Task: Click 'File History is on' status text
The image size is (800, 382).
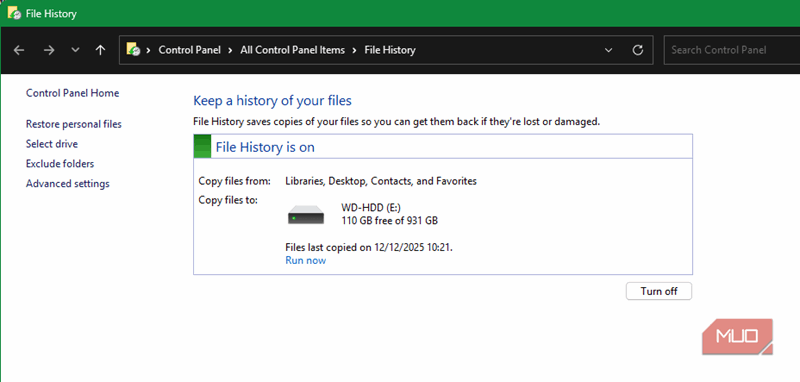Action: (x=265, y=148)
